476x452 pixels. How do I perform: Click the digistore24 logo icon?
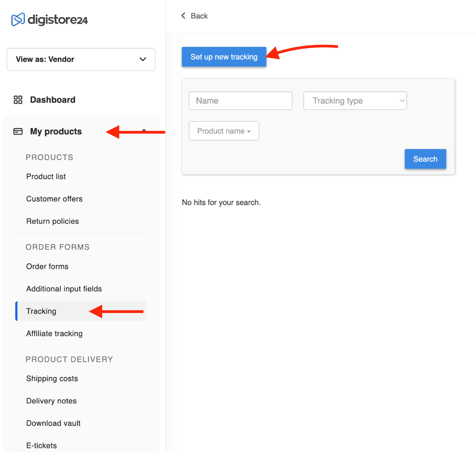click(x=18, y=19)
